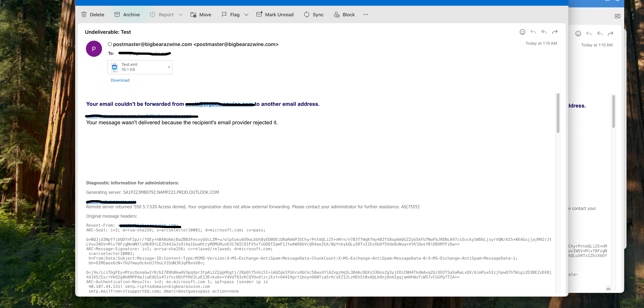Sync the mailbox

(314, 14)
